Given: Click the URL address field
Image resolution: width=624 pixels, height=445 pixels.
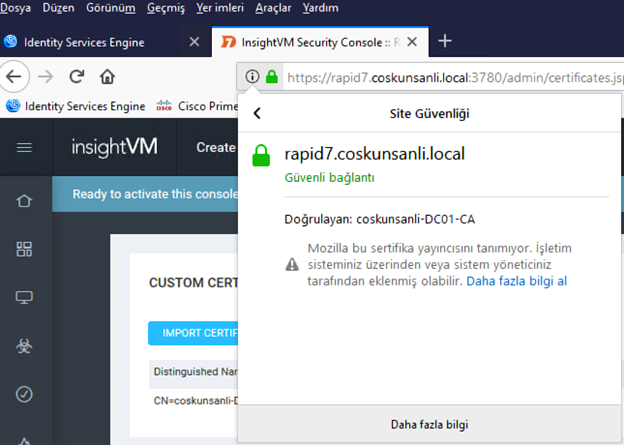Looking at the screenshot, I should coord(454,77).
